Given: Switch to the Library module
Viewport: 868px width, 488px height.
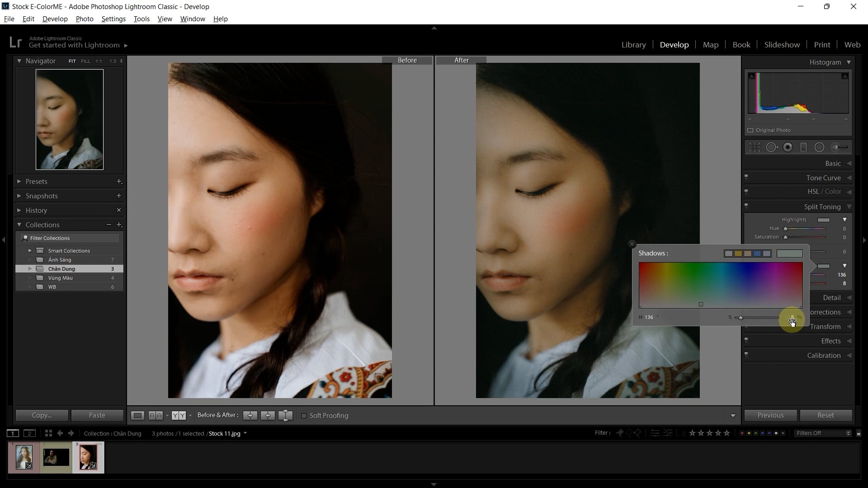Looking at the screenshot, I should click(x=633, y=45).
